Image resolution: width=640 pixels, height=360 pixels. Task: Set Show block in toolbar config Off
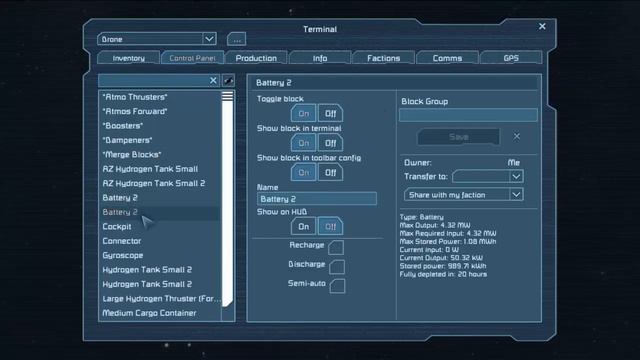(x=331, y=172)
